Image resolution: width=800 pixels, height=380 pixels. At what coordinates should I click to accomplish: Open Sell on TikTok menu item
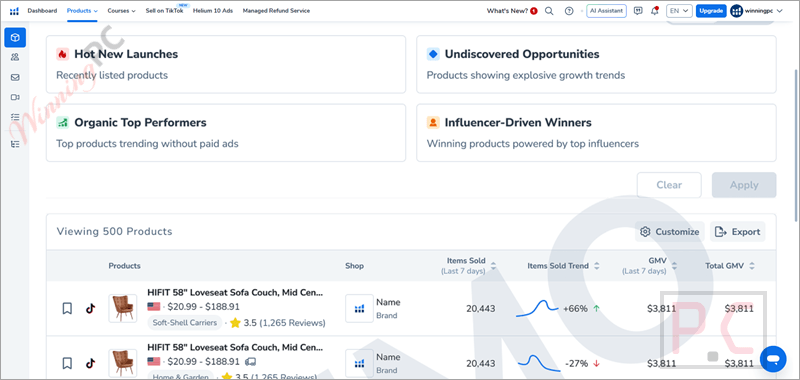tap(164, 11)
